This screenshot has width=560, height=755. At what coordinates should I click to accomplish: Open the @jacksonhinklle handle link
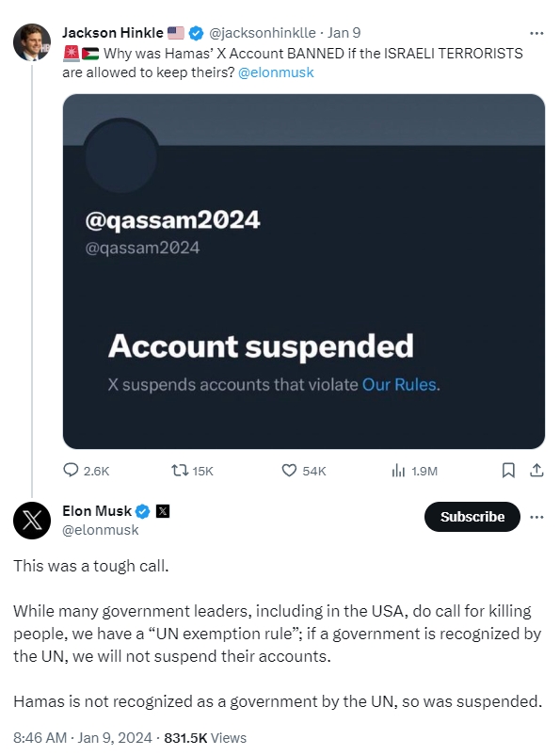point(262,33)
